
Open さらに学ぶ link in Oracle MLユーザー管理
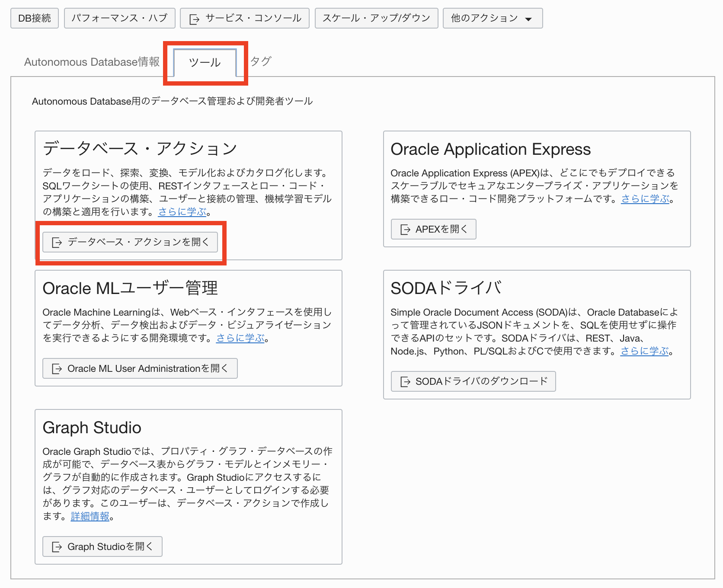[240, 338]
